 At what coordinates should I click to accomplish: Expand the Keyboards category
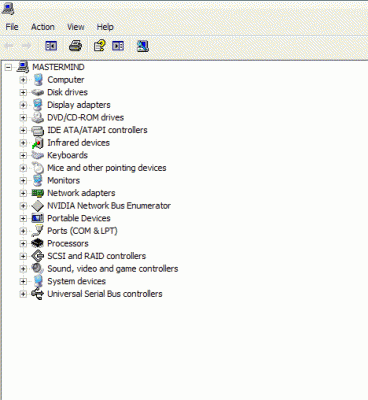[x=23, y=155]
